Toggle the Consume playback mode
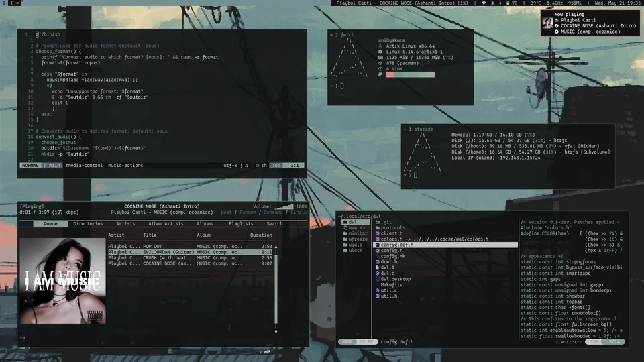This screenshot has width=644, height=362. click(x=273, y=213)
